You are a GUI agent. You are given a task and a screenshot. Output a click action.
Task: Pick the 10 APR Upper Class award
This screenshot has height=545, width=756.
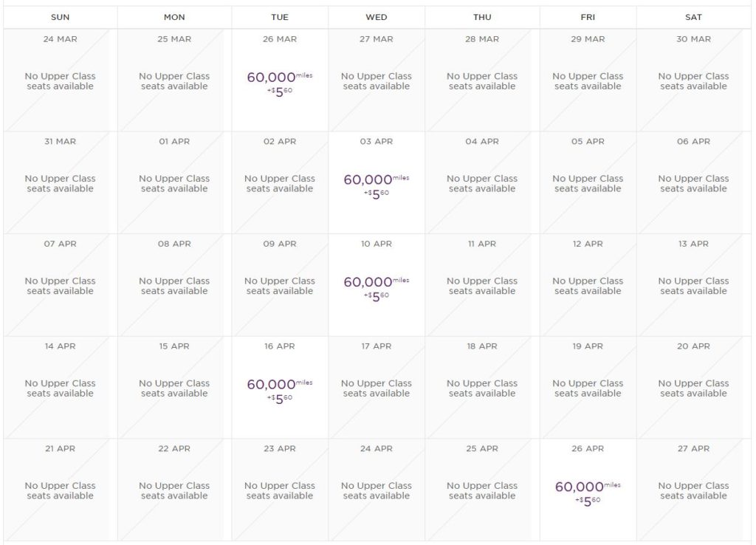[377, 287]
